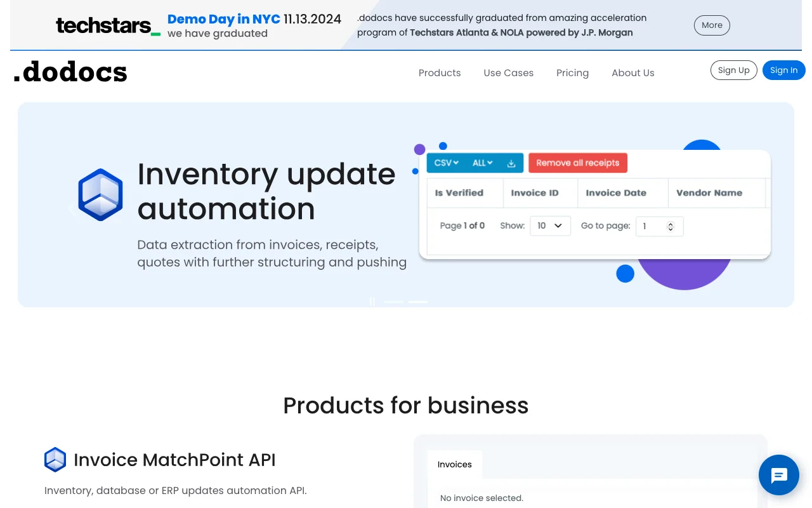Switch to the Invoices tab
Viewport: 812px width, 508px height.
(454, 464)
